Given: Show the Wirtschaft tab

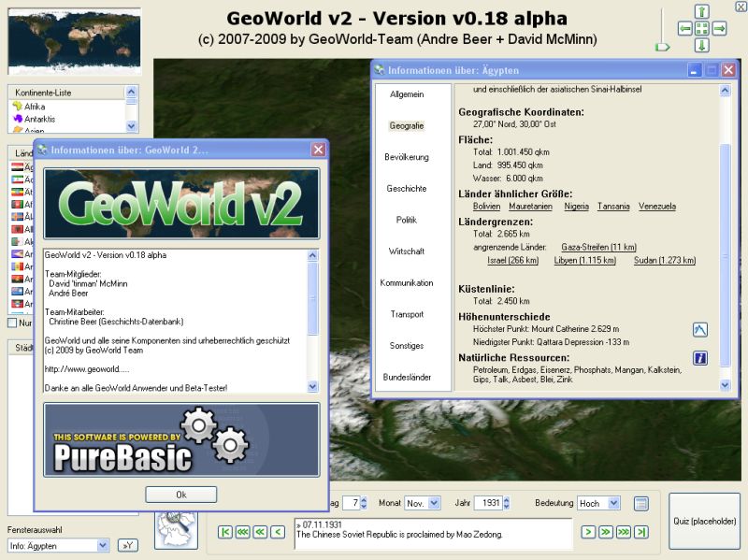Looking at the screenshot, I should pyautogui.click(x=407, y=251).
